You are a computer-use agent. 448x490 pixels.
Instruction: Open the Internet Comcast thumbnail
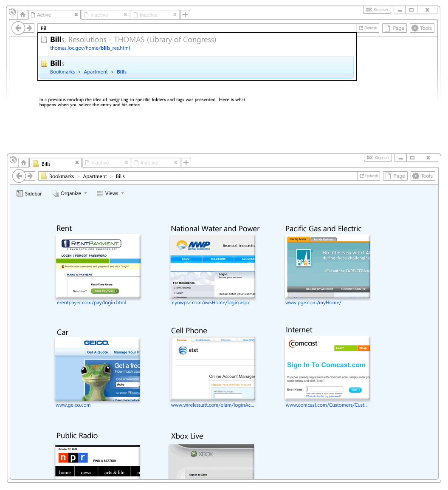[327, 368]
